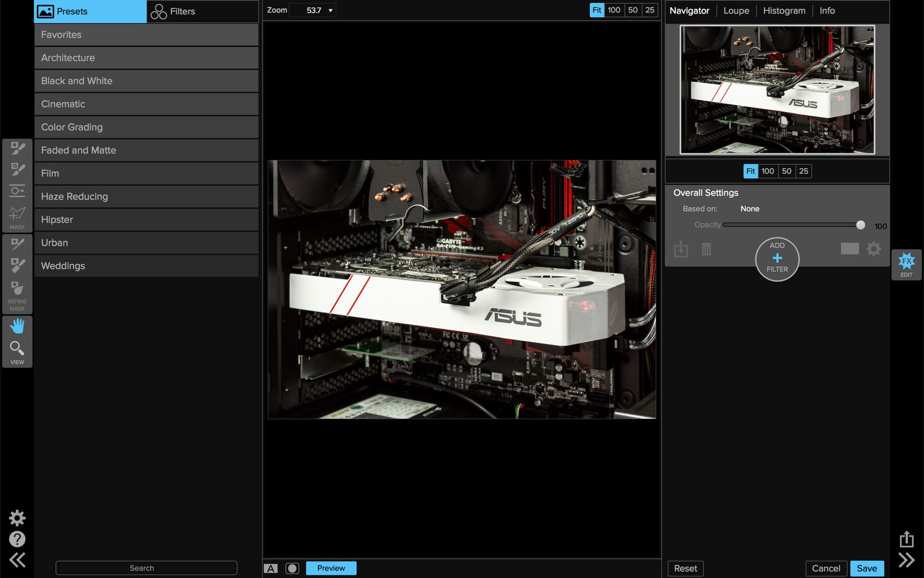Expand the Favorites preset category
The width and height of the screenshot is (924, 578).
146,34
